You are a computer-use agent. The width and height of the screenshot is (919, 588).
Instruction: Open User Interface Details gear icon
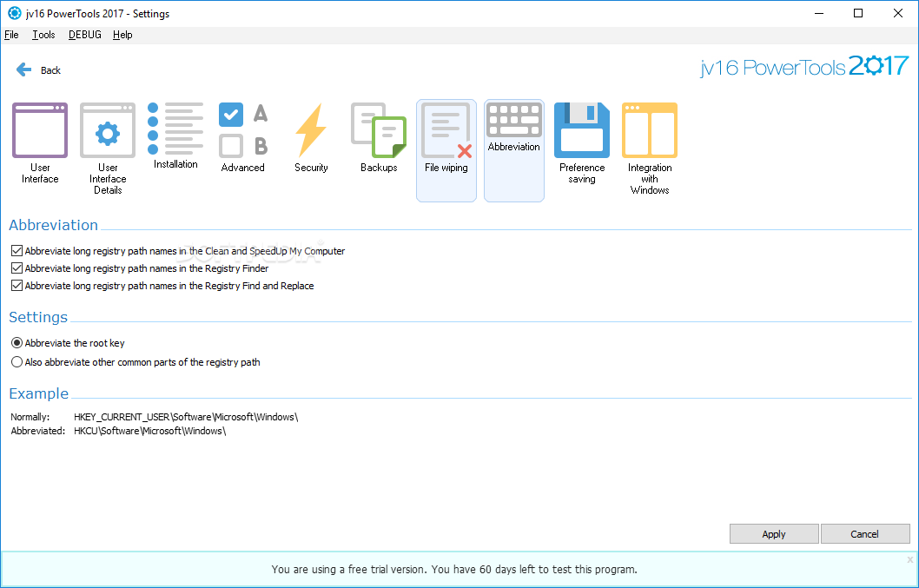[108, 130]
